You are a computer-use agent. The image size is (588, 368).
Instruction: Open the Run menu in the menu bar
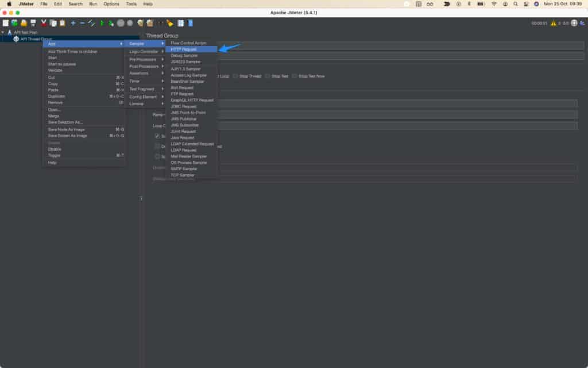coord(93,4)
